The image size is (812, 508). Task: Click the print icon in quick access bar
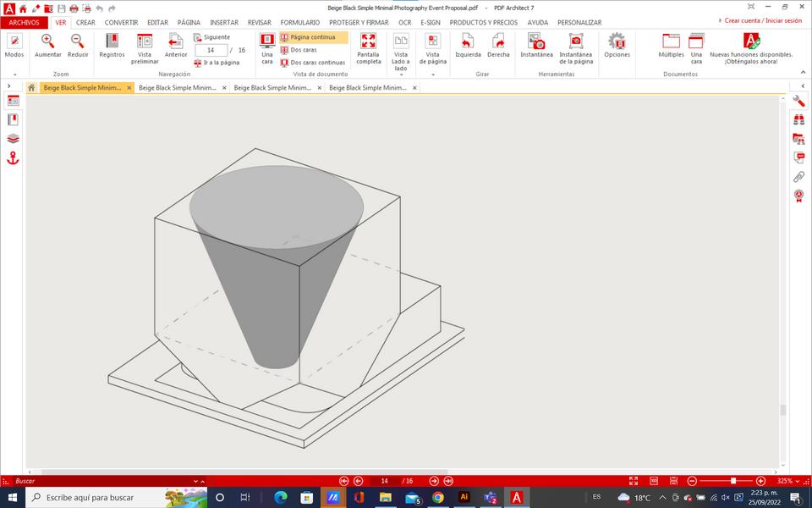click(x=74, y=8)
